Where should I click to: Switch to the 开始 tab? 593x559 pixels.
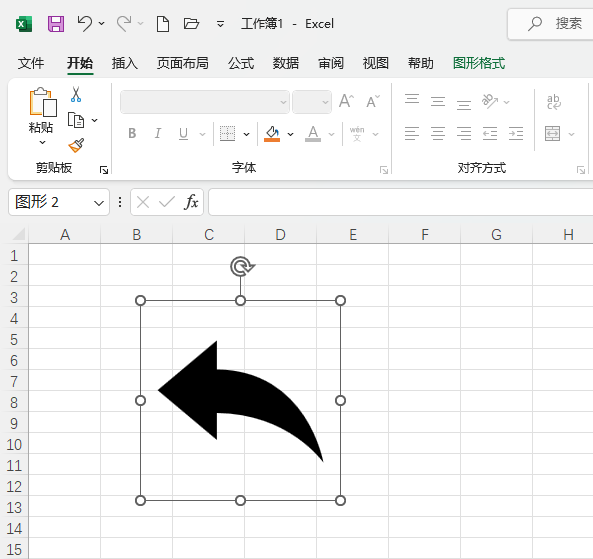tap(80, 63)
